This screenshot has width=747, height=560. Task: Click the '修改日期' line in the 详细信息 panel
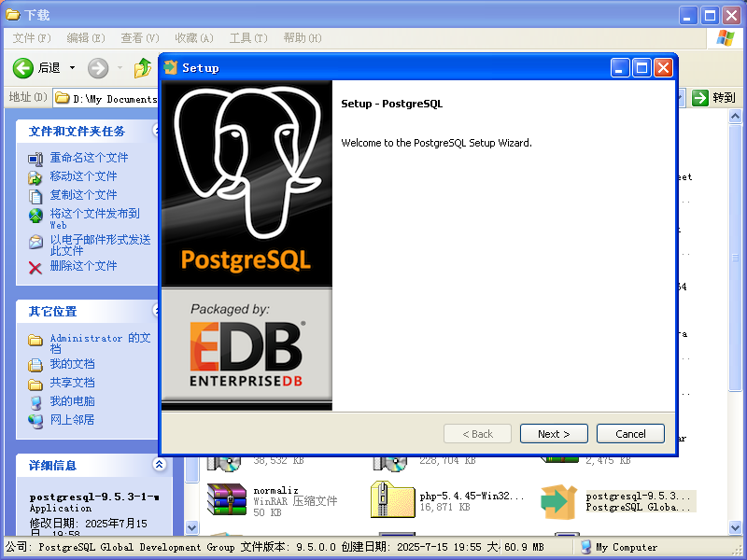coord(89,524)
